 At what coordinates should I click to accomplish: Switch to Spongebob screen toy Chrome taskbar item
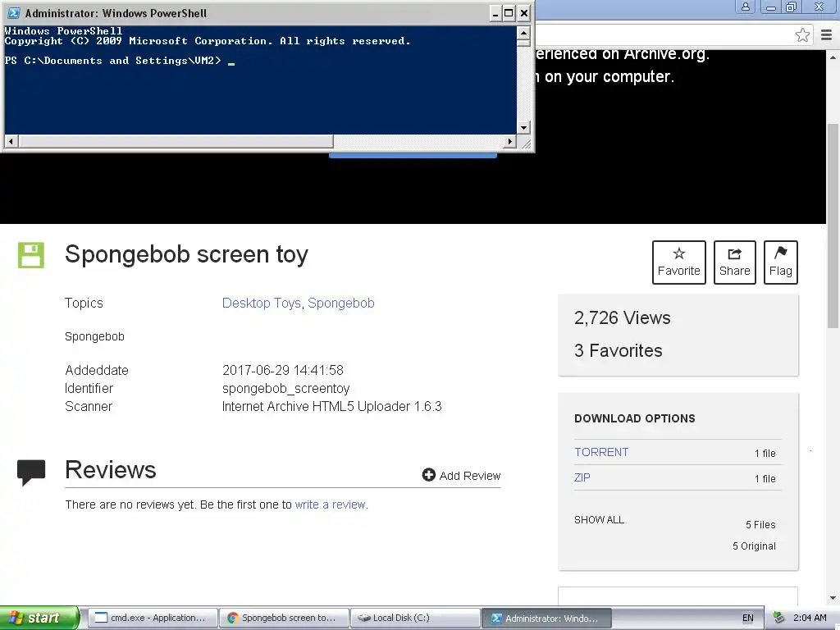(284, 618)
